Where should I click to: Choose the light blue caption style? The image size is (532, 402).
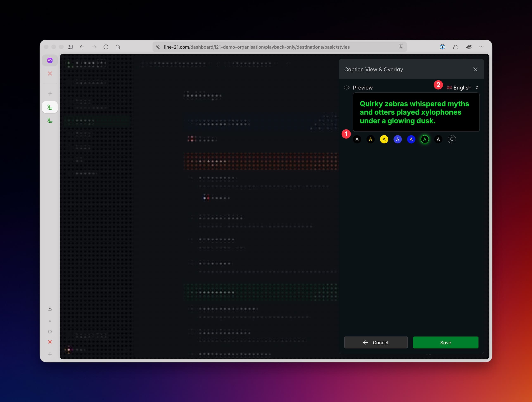(x=397, y=139)
